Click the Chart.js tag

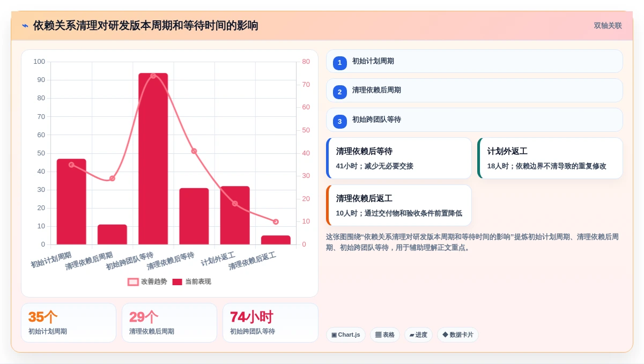coord(346,335)
